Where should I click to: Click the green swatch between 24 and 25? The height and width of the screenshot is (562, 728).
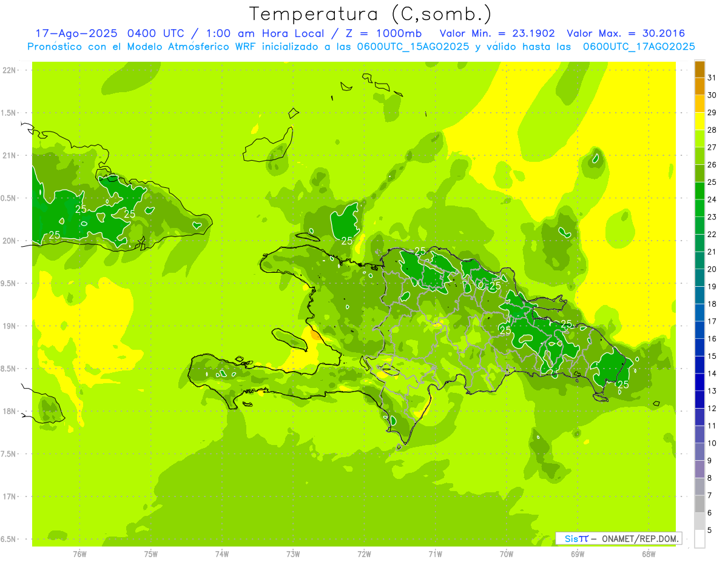(699, 190)
